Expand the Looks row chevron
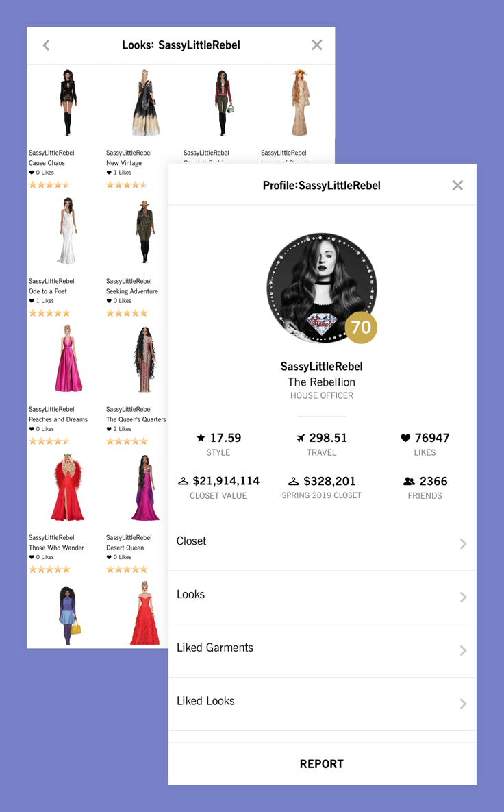 [x=463, y=597]
